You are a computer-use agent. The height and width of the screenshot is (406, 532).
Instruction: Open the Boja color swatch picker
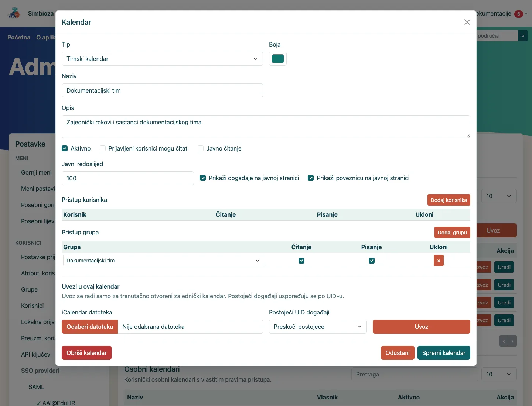pos(278,59)
